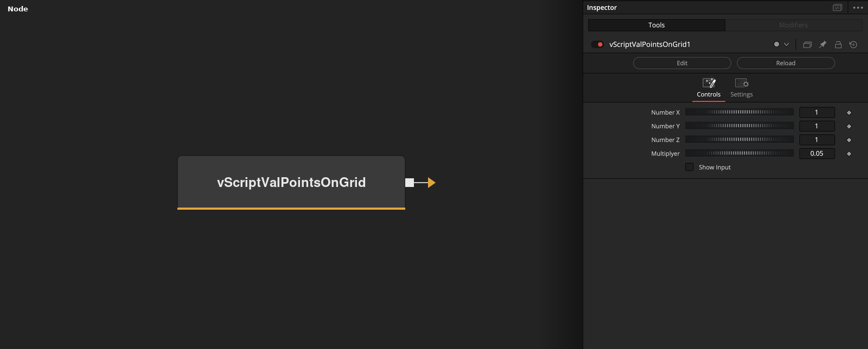Click the Number Y value field

[x=817, y=126]
